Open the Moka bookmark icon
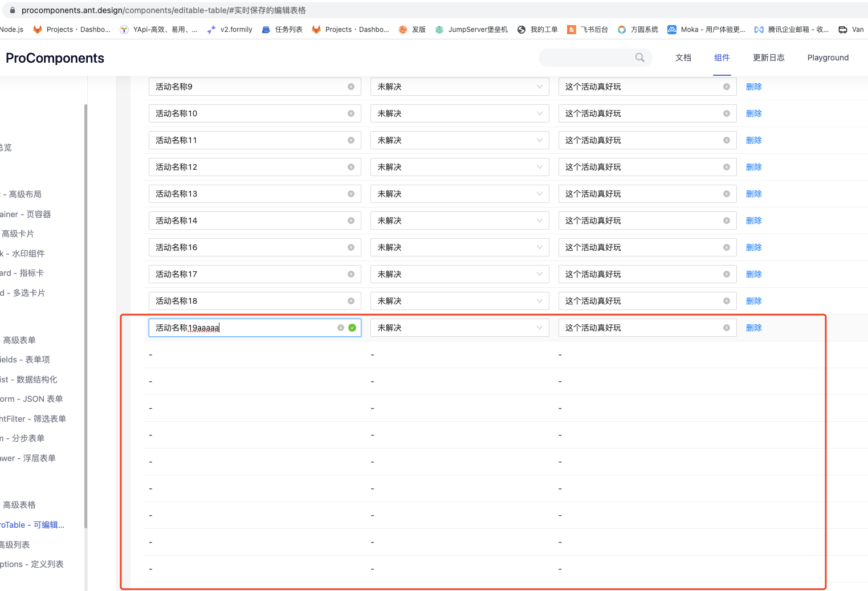868x591 pixels. tap(671, 29)
